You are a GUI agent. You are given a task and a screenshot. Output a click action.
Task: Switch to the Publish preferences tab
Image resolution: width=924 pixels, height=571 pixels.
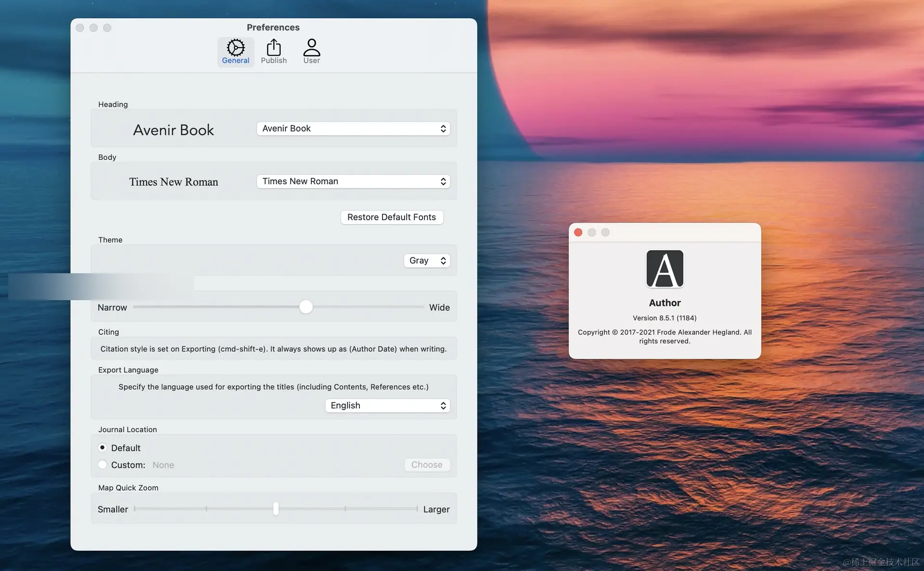273,51
